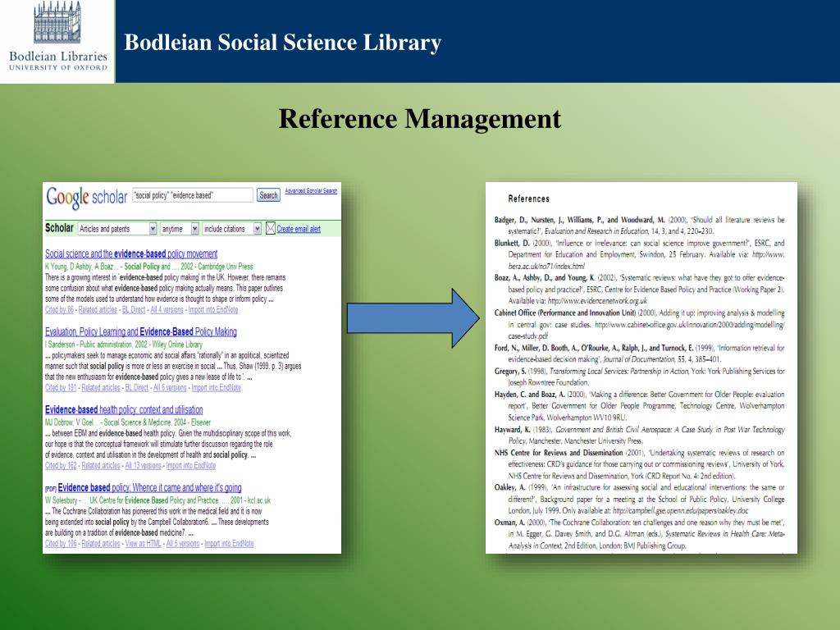Viewport: 840px width, 630px height.
Task: Open 'Related articles' next to Cited by 106
Action: [101, 543]
